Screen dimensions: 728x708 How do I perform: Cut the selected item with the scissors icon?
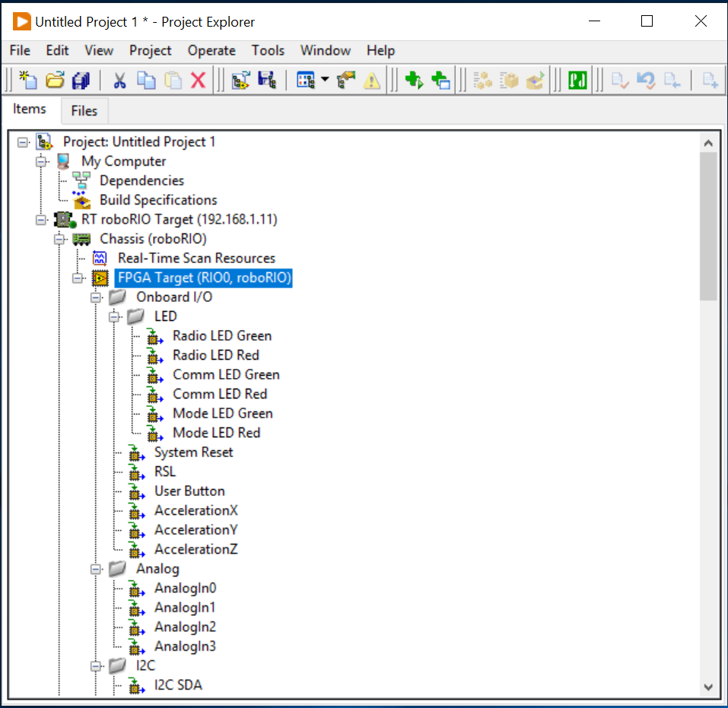pos(119,80)
